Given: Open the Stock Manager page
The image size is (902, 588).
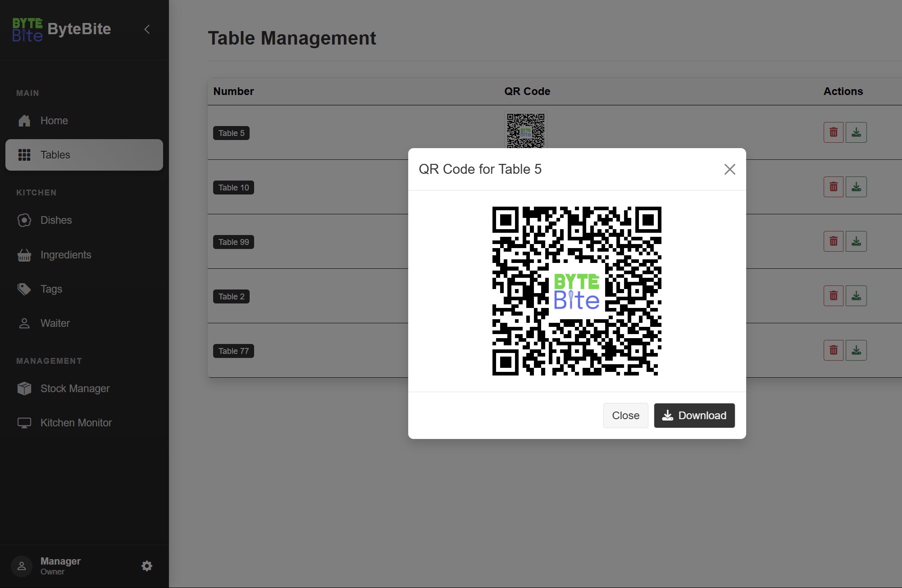Looking at the screenshot, I should point(75,389).
